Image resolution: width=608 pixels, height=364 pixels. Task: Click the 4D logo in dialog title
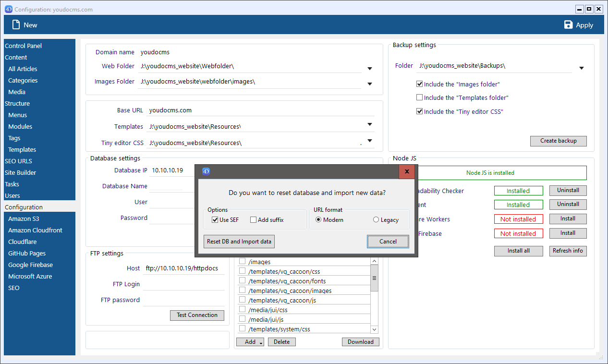tap(206, 171)
